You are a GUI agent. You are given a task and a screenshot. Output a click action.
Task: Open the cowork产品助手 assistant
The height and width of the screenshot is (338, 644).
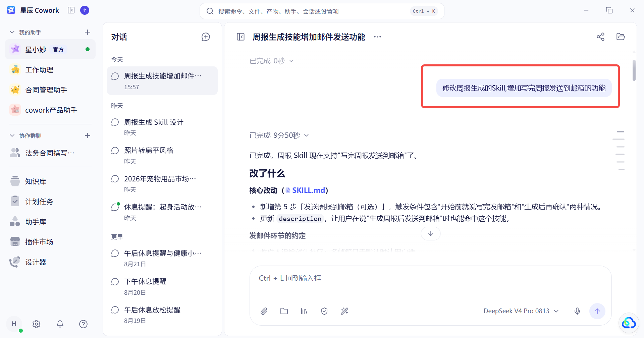[50, 110]
